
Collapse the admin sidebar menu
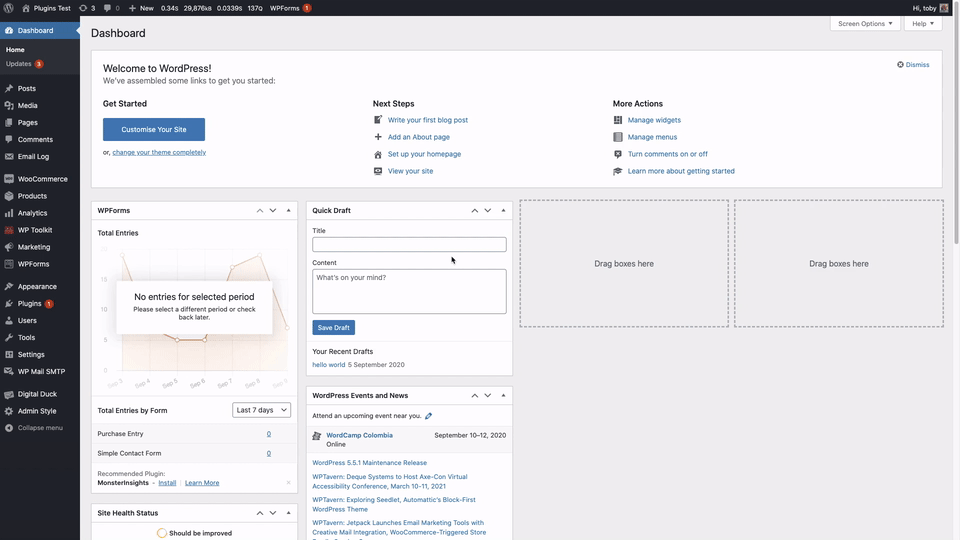[40, 428]
